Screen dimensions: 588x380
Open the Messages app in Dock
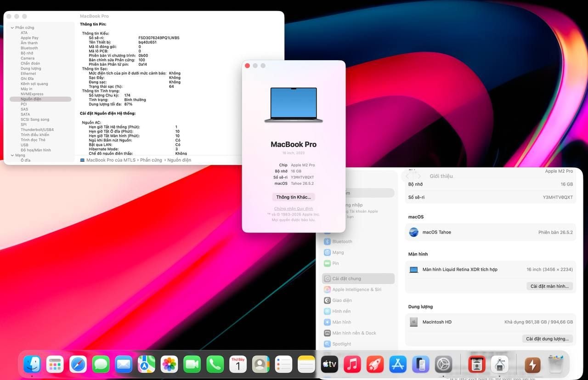click(x=101, y=364)
